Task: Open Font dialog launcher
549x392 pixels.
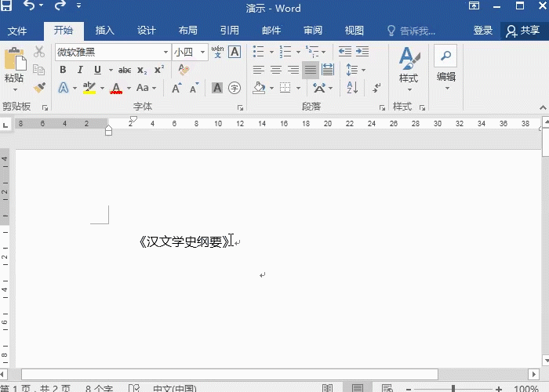Action: [x=240, y=108]
